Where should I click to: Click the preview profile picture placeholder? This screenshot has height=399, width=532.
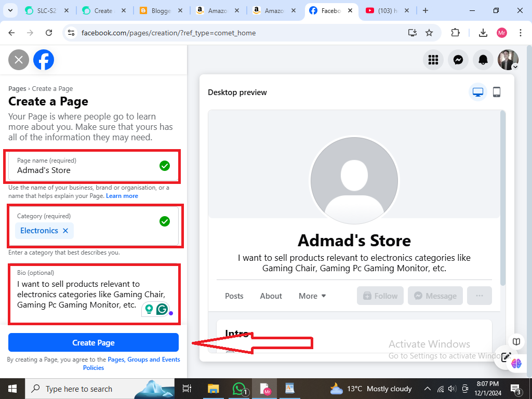click(354, 180)
